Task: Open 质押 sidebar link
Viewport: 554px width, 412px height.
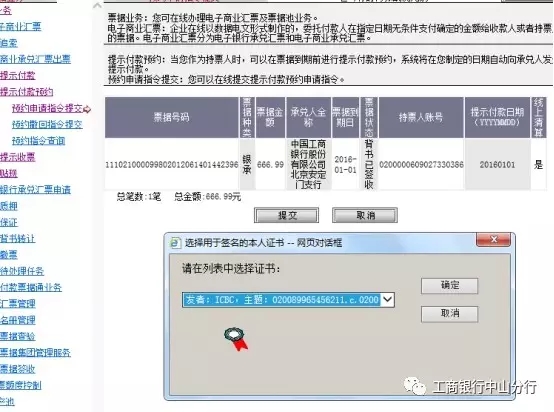Action: (9, 206)
